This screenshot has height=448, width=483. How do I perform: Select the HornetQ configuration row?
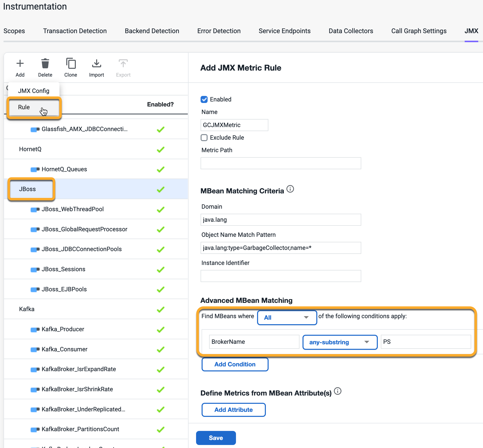96,149
